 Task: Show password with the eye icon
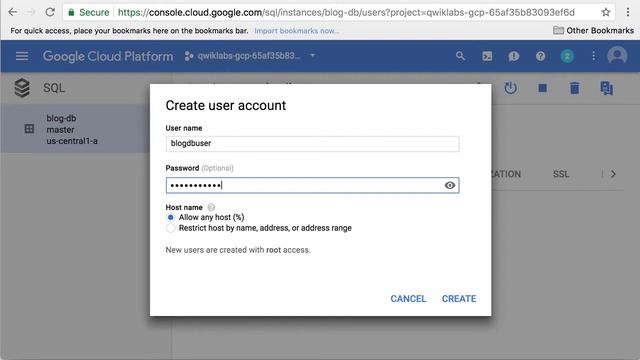click(449, 185)
